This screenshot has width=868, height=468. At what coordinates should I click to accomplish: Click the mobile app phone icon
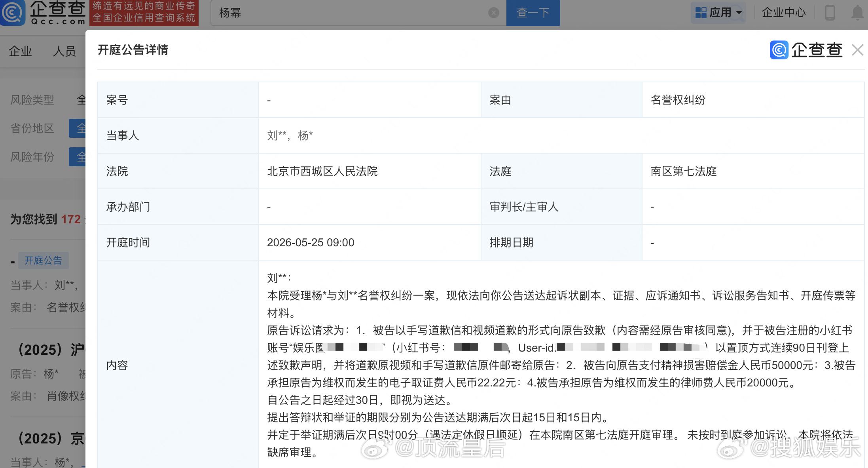[830, 13]
